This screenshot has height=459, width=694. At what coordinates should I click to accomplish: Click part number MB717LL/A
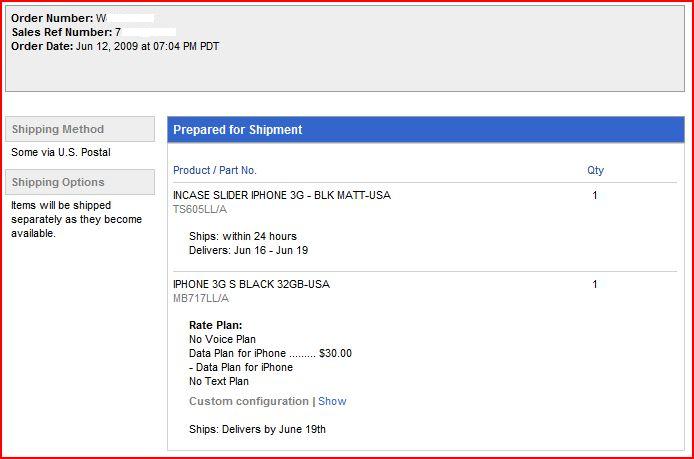(201, 298)
